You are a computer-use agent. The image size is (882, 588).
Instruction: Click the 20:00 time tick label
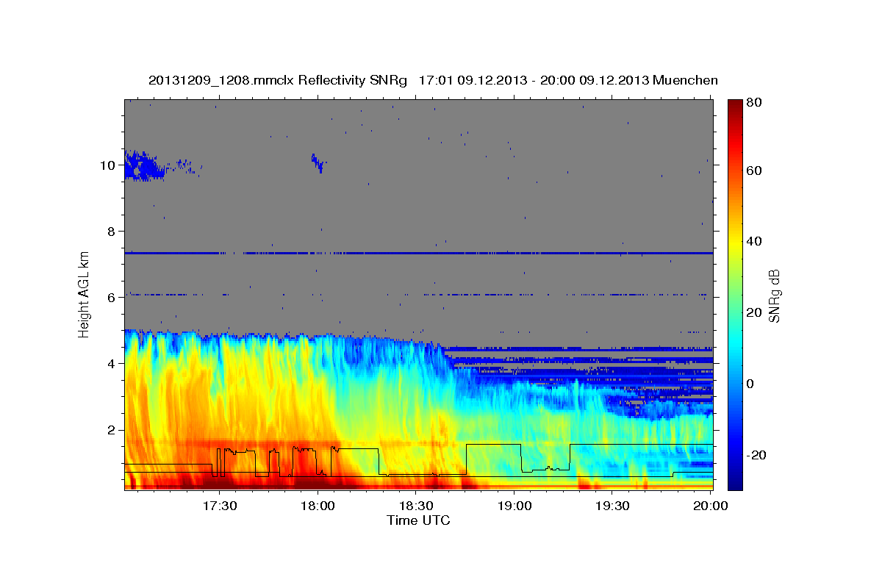(x=711, y=506)
